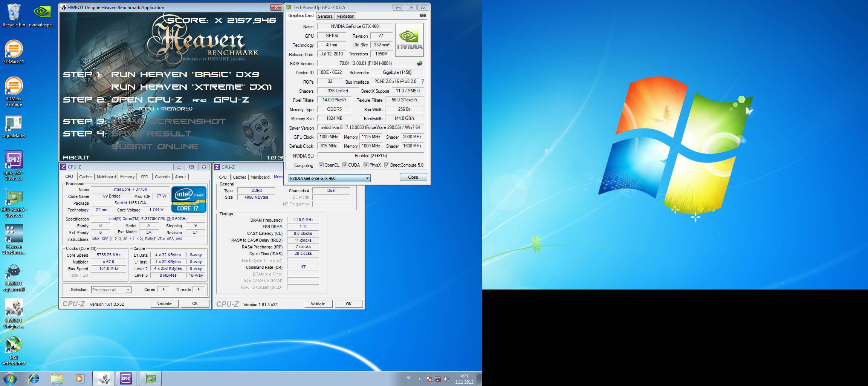Viewport: 868px width, 386px height.
Task: Click the volume speaker tray icon
Action: (x=447, y=379)
